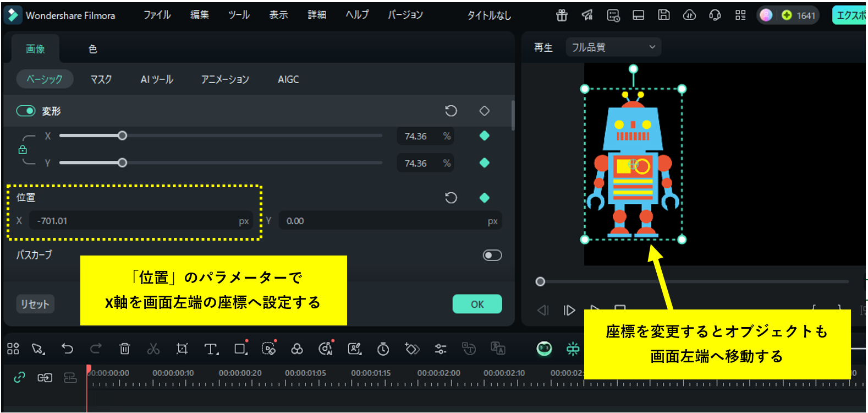
Task: Switch to the AI ツール tab
Action: [157, 79]
